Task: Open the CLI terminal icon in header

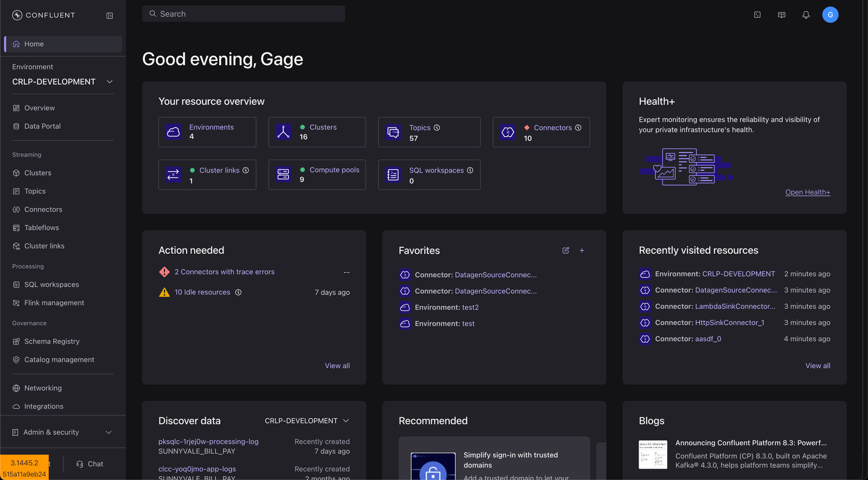Action: click(757, 15)
